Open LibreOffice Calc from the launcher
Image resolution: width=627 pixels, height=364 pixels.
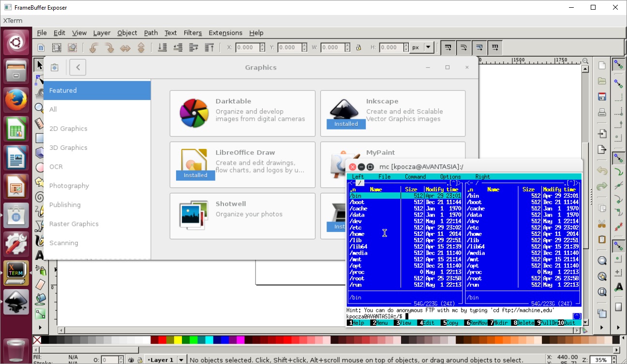click(16, 130)
